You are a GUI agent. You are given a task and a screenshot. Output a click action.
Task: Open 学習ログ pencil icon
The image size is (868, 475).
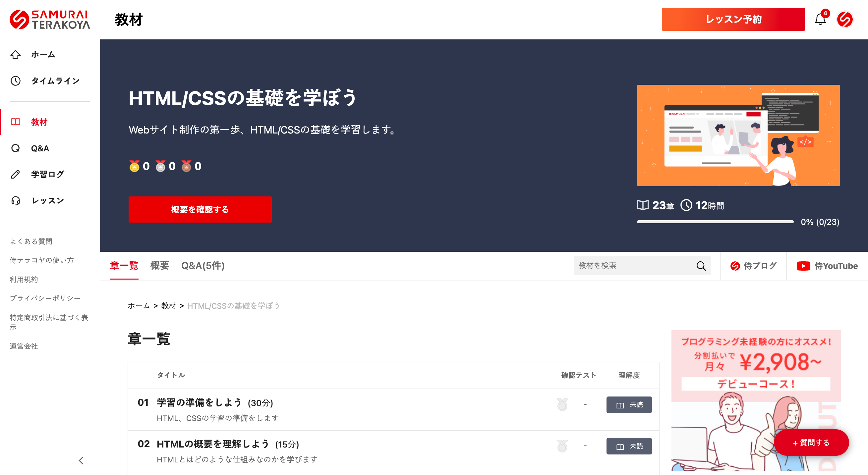(x=16, y=174)
